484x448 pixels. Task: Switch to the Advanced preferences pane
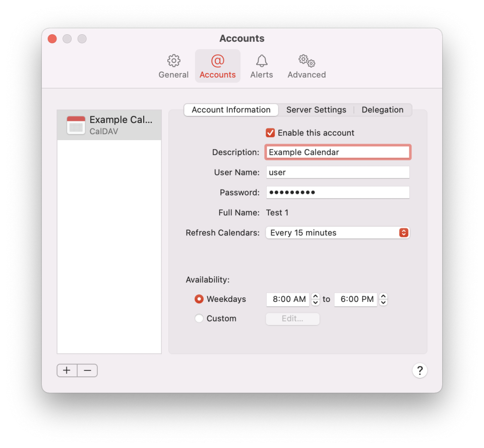[x=306, y=66]
